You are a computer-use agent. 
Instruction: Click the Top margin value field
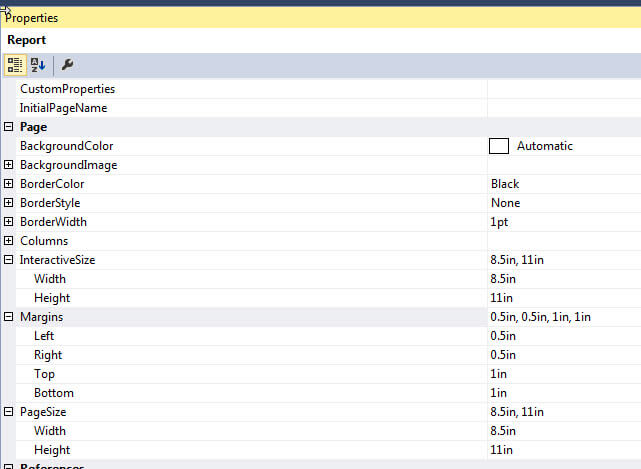[560, 374]
